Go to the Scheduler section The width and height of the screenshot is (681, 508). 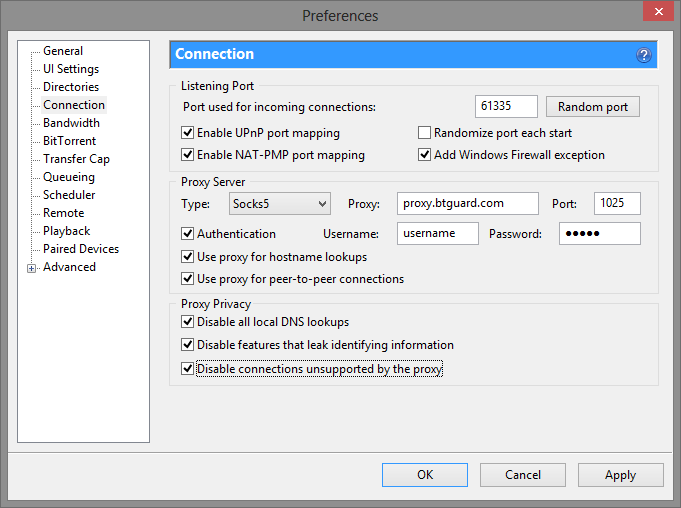click(x=69, y=195)
